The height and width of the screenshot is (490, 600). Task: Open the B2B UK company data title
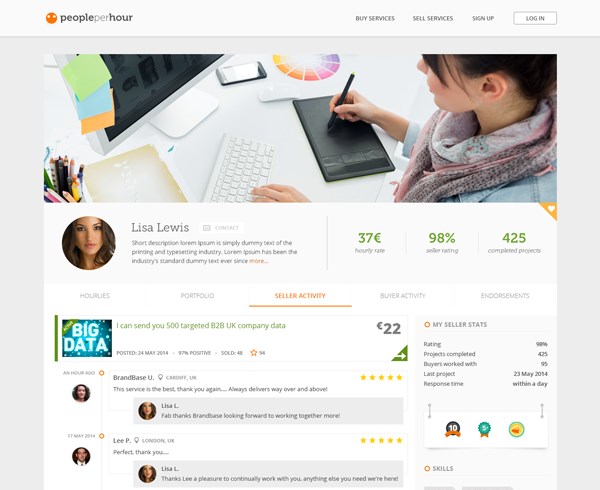click(x=201, y=326)
